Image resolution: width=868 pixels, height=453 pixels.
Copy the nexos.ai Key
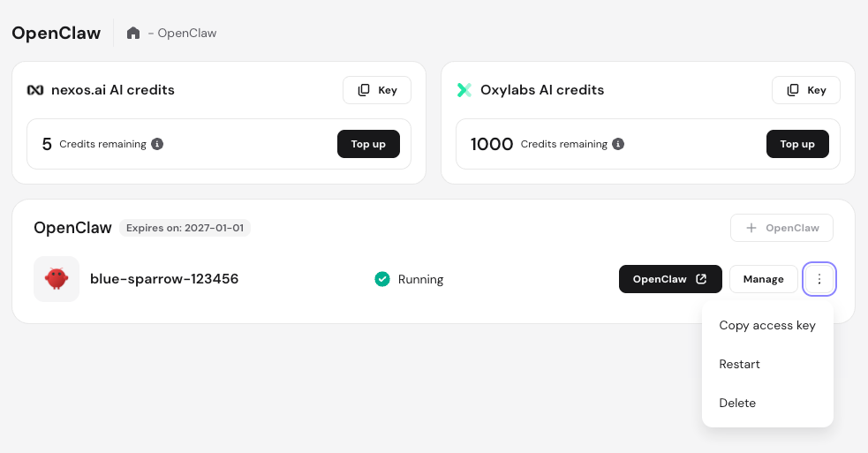coord(377,90)
